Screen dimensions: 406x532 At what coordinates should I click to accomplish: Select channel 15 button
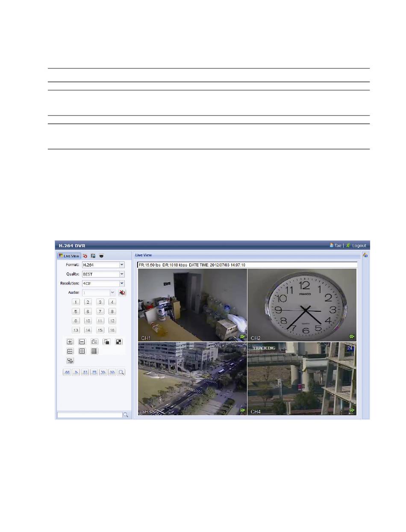[100, 330]
